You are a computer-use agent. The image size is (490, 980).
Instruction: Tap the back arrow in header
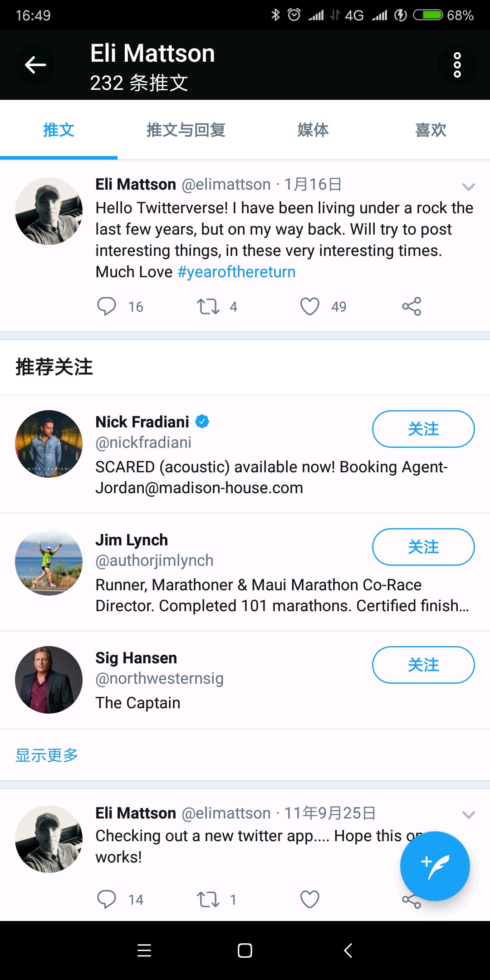(35, 65)
